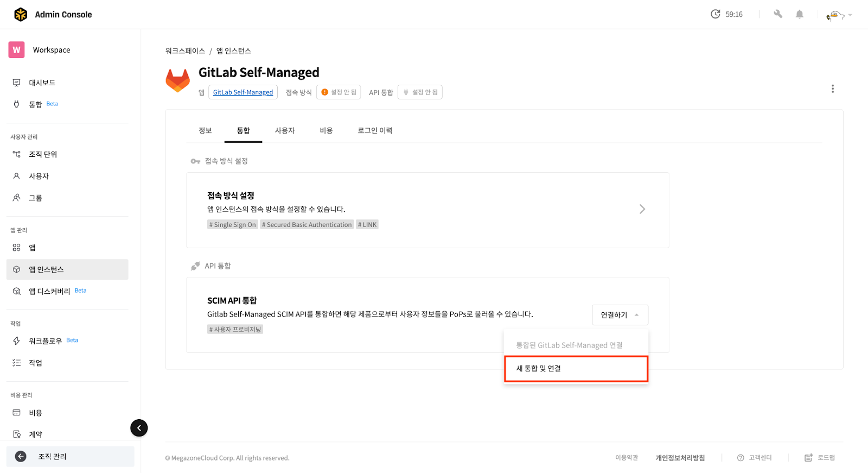Viewport: 868px width, 473px height.
Task: Open the 접속 방식 설정 card chevron
Action: pyautogui.click(x=642, y=209)
